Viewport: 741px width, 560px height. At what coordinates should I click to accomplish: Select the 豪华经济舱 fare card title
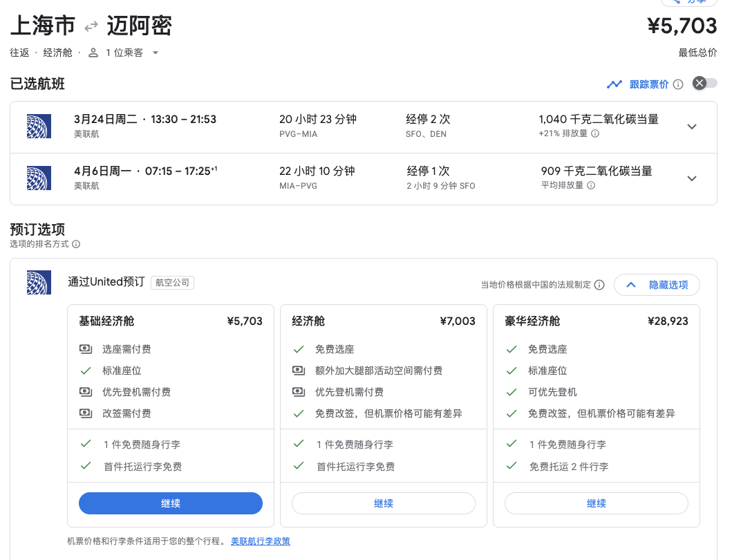(532, 321)
